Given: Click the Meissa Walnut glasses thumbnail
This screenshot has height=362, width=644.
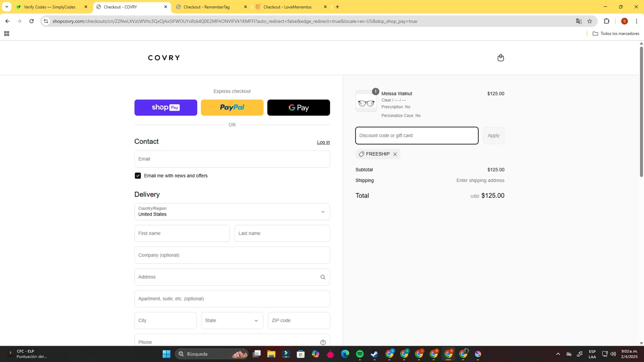Looking at the screenshot, I should coord(366,102).
